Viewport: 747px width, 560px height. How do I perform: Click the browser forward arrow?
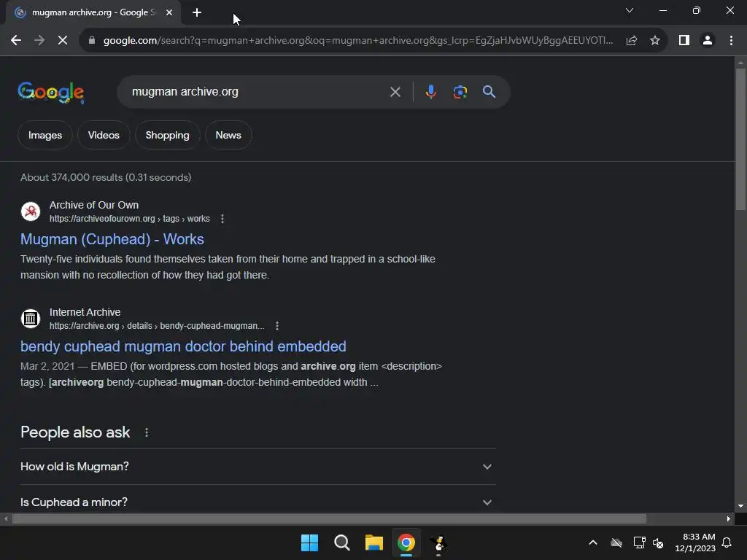39,41
